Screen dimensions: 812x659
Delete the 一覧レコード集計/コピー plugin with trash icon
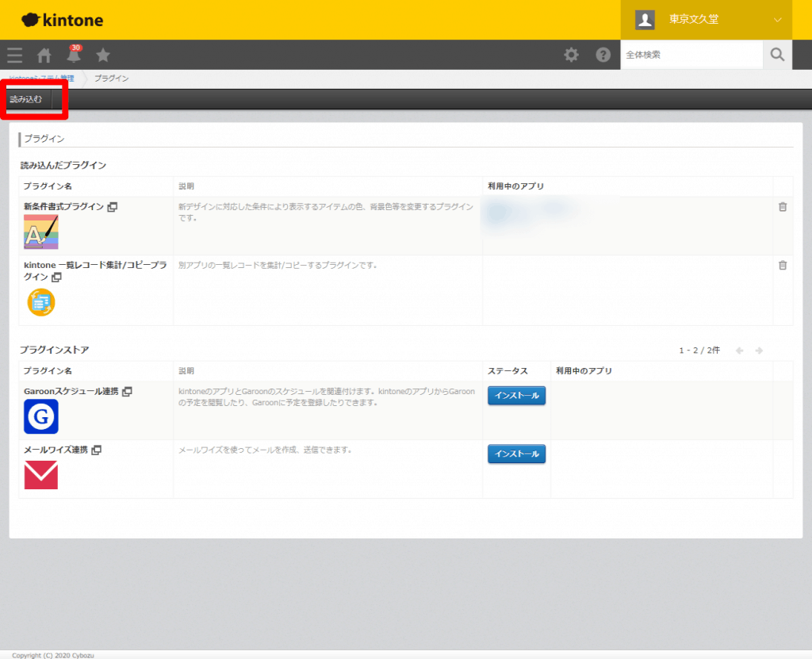coord(783,266)
